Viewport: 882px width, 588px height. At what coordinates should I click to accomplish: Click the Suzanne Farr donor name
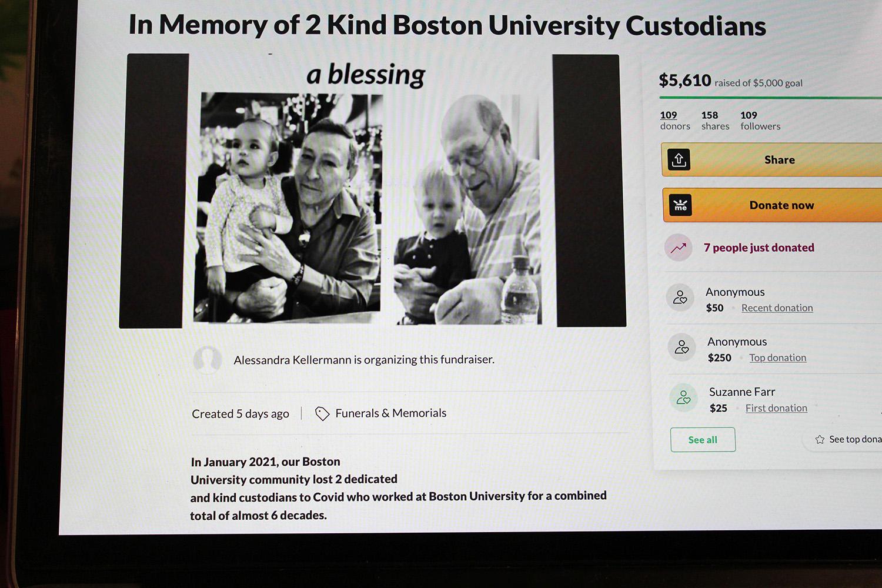[742, 392]
